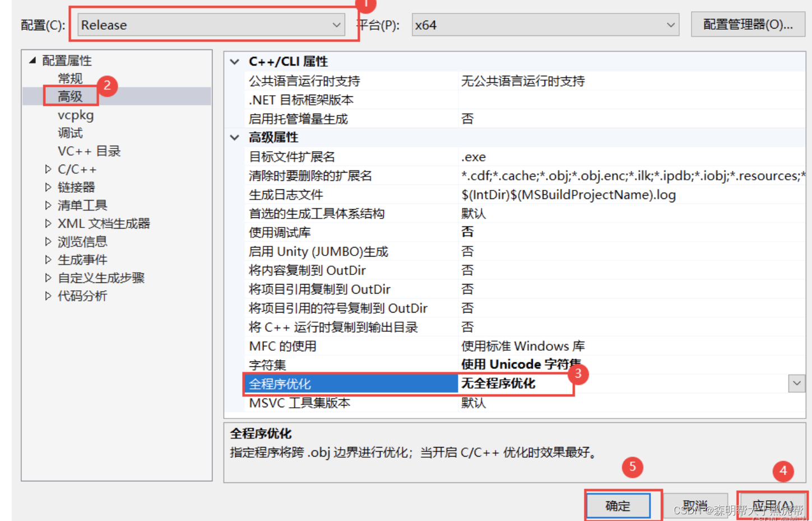The height and width of the screenshot is (521, 812).
Task: Select 全程序优化 property name
Action: point(351,384)
